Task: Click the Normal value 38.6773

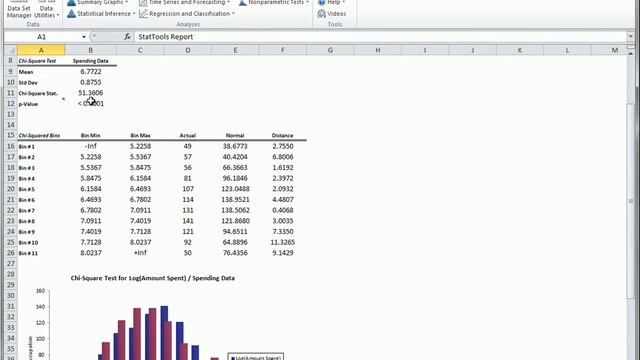Action: tap(235, 146)
